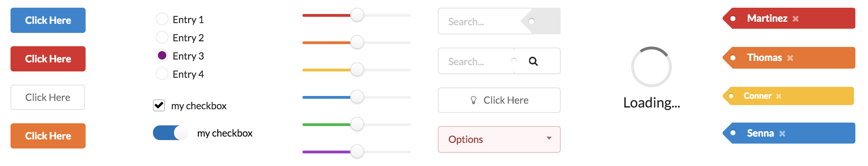868x166 pixels.
Task: Open the Options dropdown
Action: 499,139
